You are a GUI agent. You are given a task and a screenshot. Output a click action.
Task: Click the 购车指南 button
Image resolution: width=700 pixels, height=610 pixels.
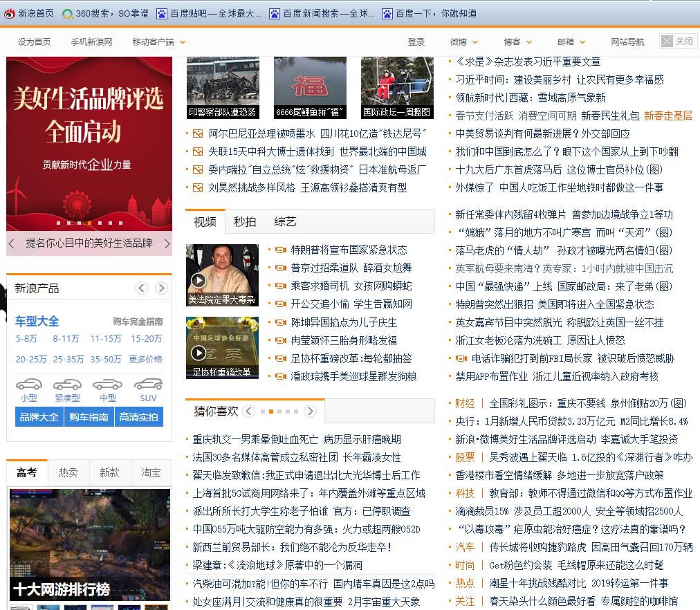tap(89, 417)
